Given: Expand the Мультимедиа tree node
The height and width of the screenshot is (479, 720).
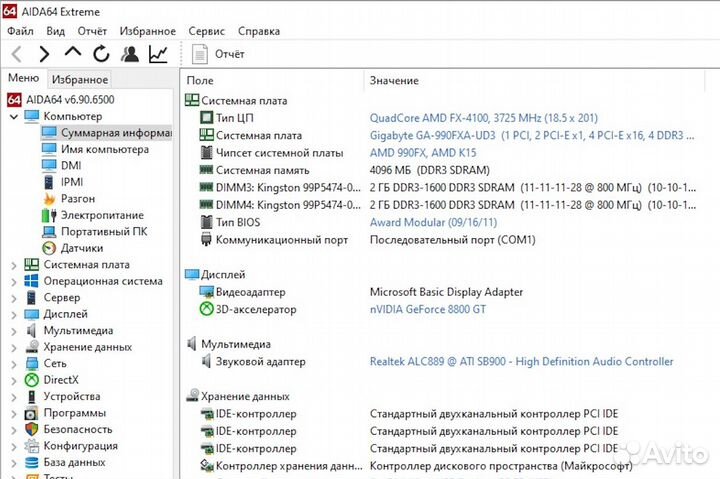Looking at the screenshot, I should click(14, 331).
